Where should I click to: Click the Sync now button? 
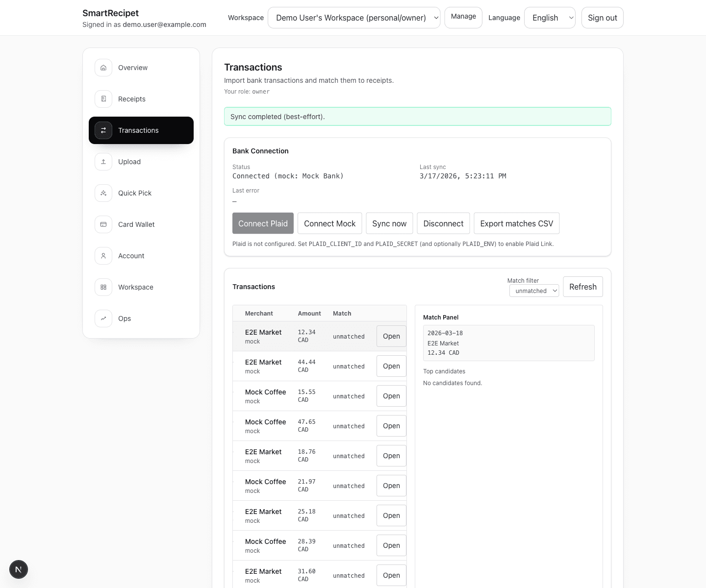point(389,223)
